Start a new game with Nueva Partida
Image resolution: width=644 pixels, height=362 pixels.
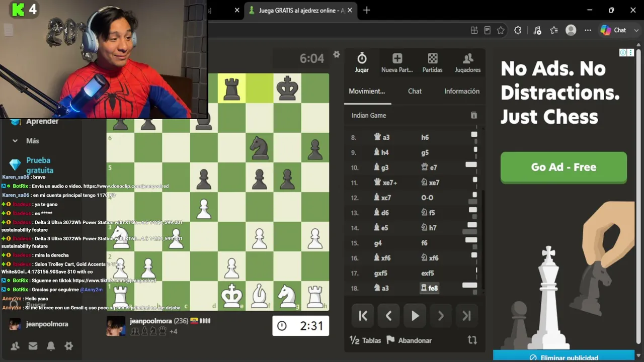(397, 63)
